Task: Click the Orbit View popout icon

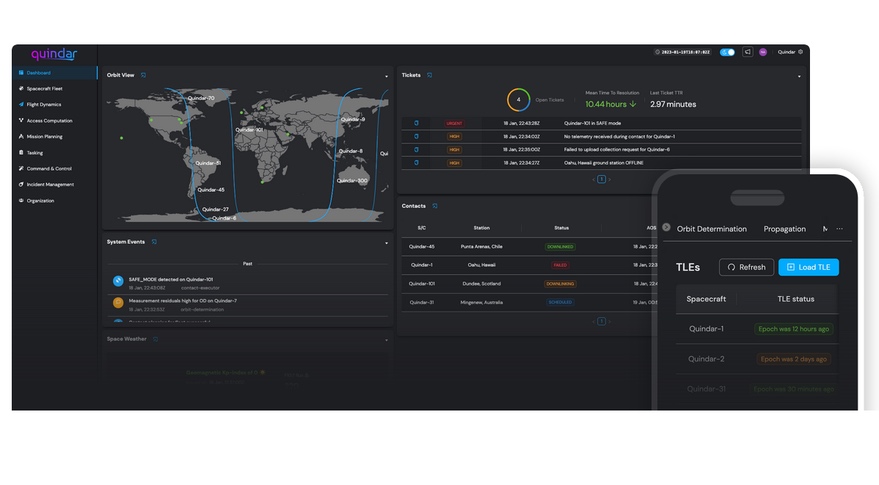Action: (144, 75)
